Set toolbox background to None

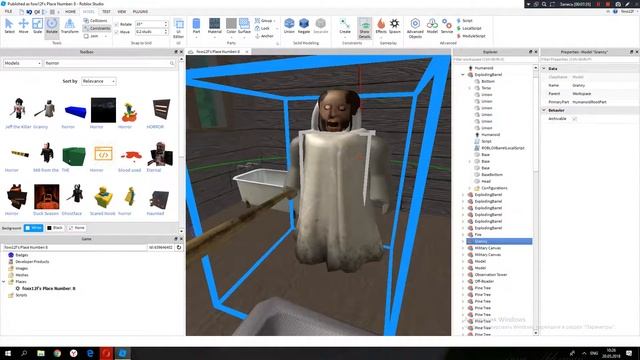point(77,228)
